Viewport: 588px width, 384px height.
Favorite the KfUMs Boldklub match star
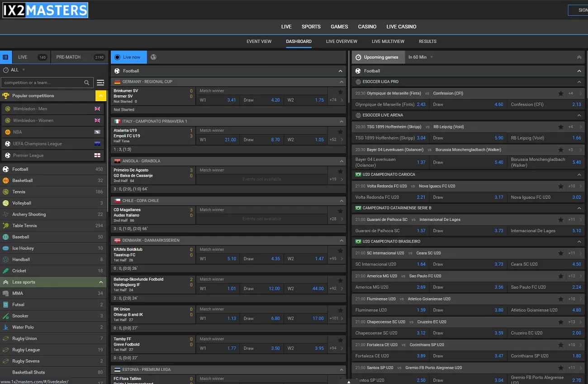[x=341, y=251]
